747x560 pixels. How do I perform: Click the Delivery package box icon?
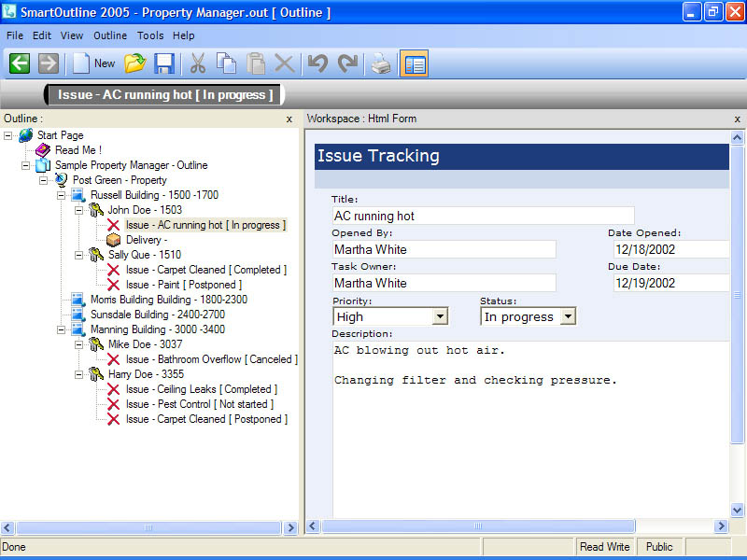(113, 240)
